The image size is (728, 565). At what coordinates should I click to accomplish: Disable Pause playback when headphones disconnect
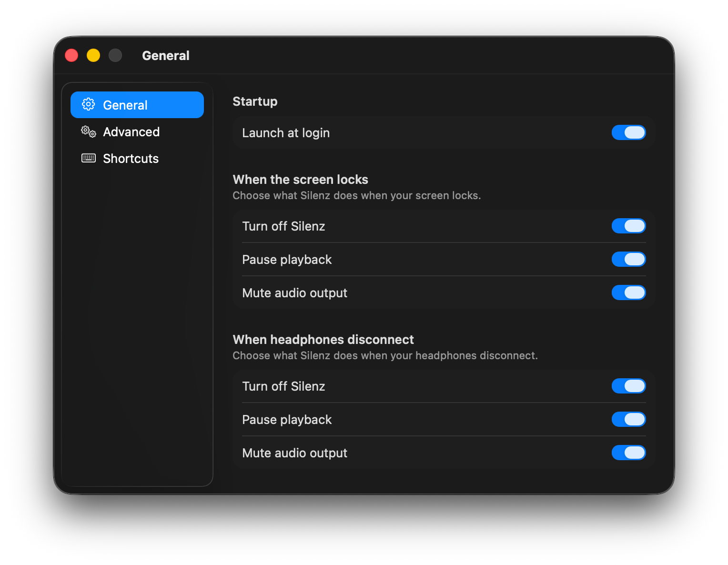(x=629, y=419)
